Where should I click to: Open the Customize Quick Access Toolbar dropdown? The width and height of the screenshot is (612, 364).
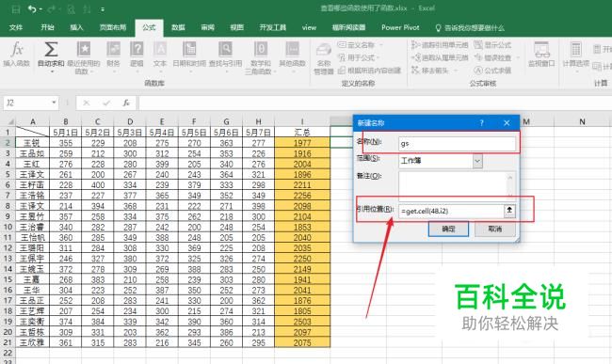(103, 9)
